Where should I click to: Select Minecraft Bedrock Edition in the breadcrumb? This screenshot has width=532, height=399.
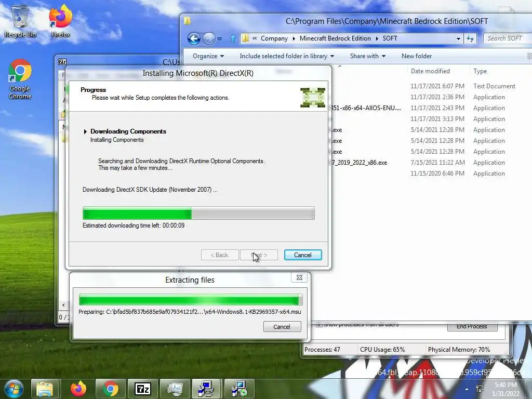tap(335, 38)
